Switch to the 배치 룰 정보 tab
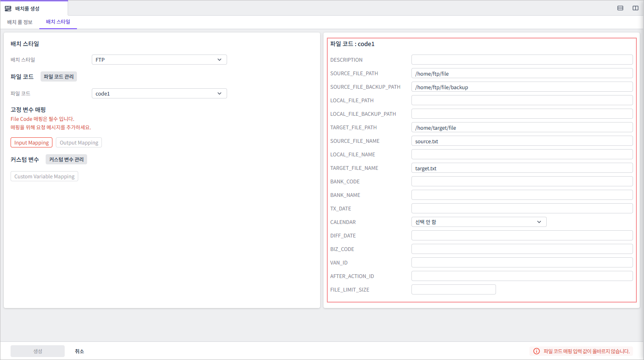Screen dimensions: 644x360 pyautogui.click(x=20, y=22)
